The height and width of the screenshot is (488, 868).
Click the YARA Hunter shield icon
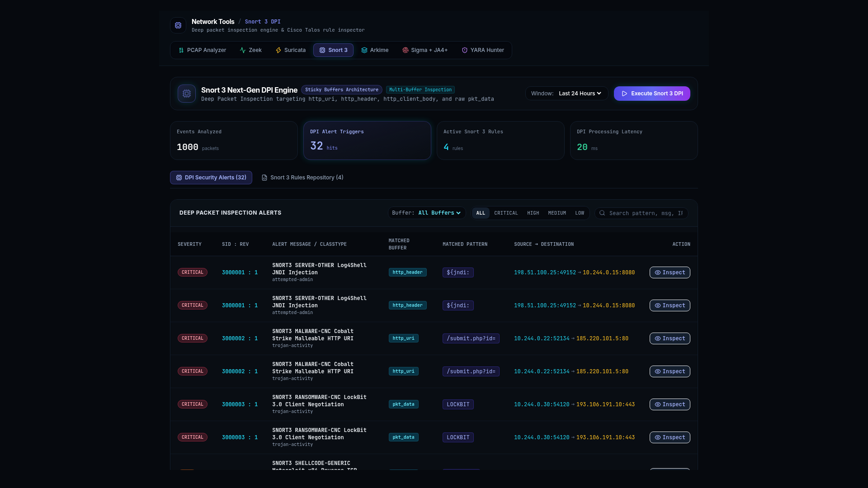coord(465,50)
